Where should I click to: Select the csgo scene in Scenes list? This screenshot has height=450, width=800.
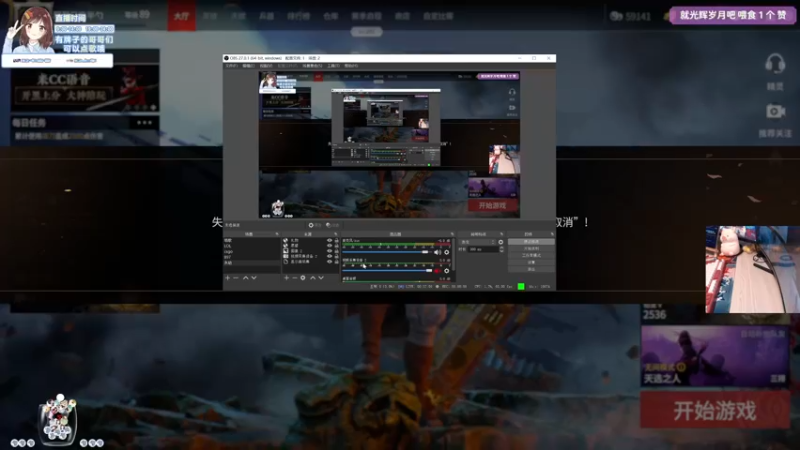click(252, 251)
